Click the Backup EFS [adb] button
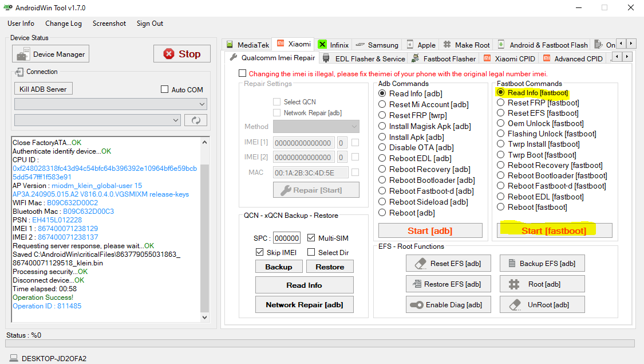 (x=542, y=263)
